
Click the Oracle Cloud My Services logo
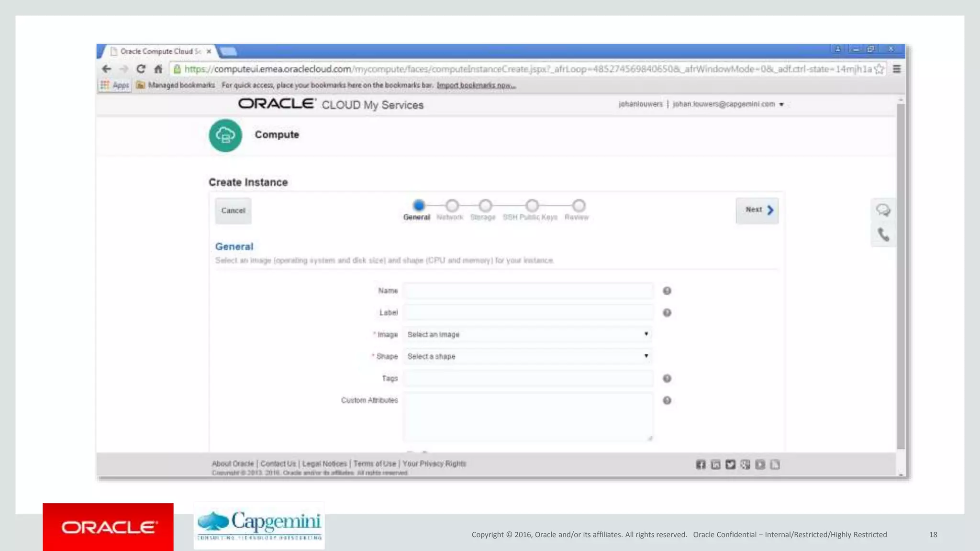331,105
